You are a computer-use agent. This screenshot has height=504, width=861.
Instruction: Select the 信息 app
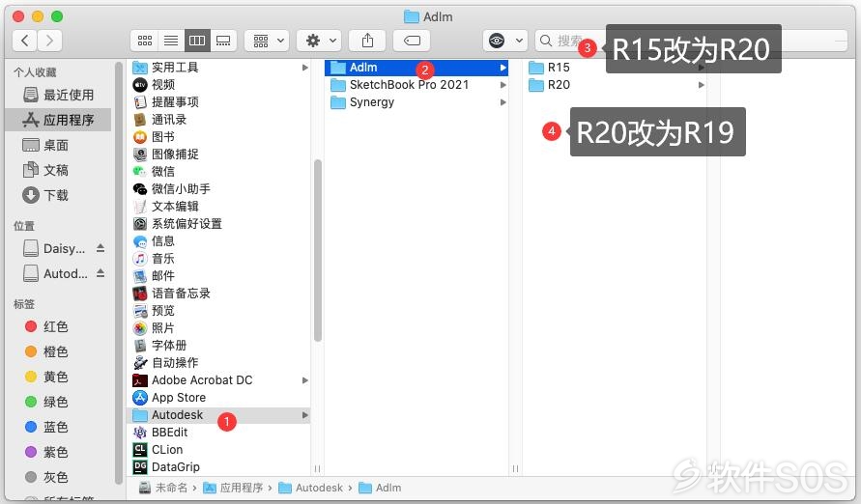[x=219, y=240]
